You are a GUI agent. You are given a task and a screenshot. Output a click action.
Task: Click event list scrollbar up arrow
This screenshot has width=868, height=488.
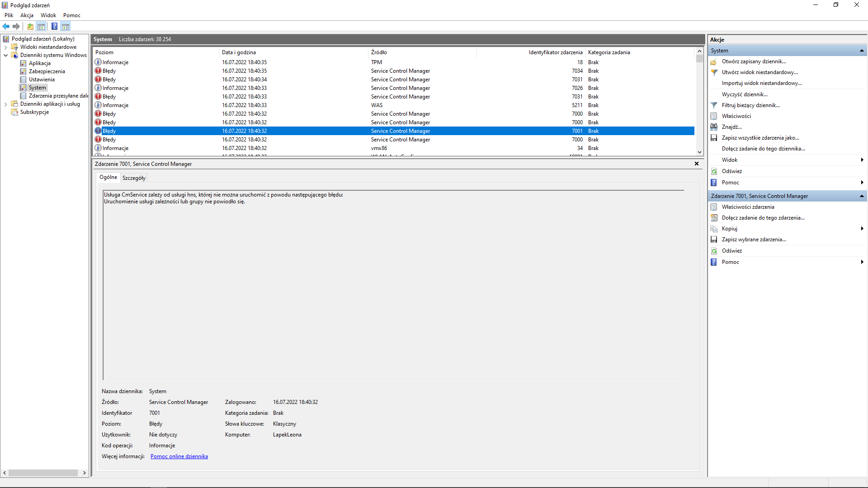point(699,51)
